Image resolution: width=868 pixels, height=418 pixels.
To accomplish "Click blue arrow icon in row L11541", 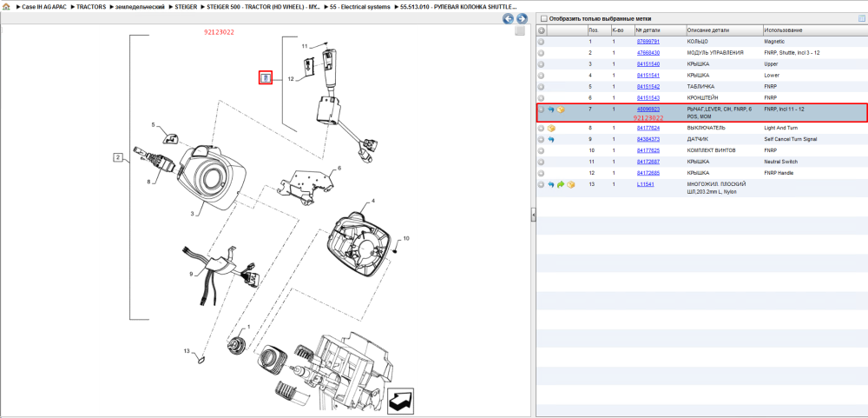I will click(x=551, y=184).
